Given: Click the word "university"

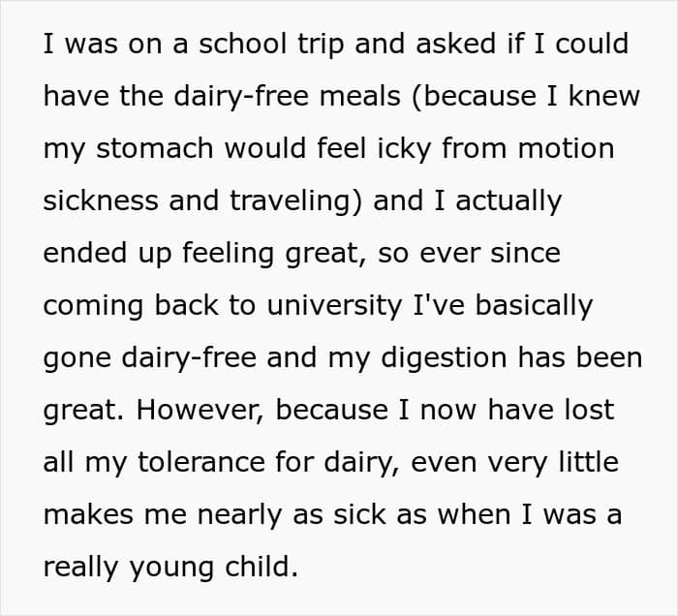Looking at the screenshot, I should coord(334,306).
